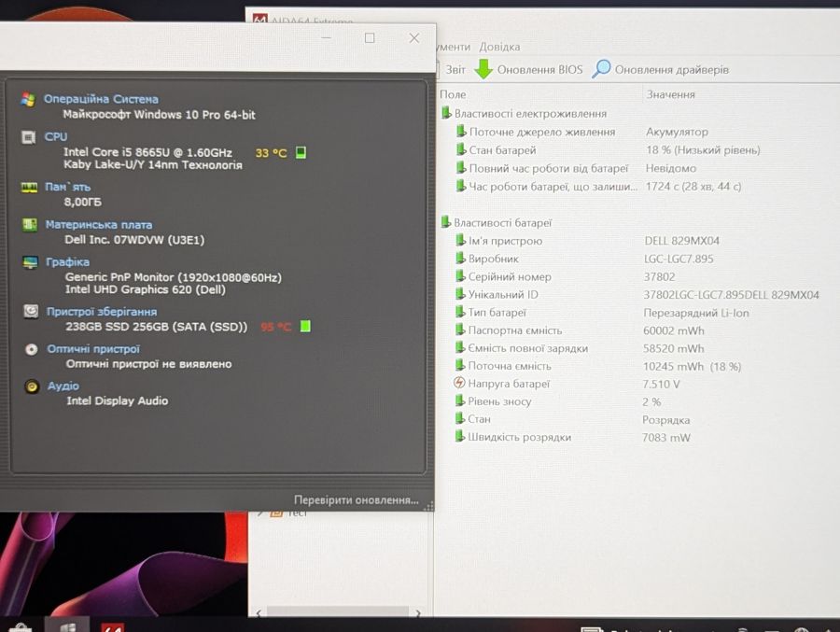Select the value LGC-LGC7.895
This screenshot has height=632, width=840.
click(679, 259)
